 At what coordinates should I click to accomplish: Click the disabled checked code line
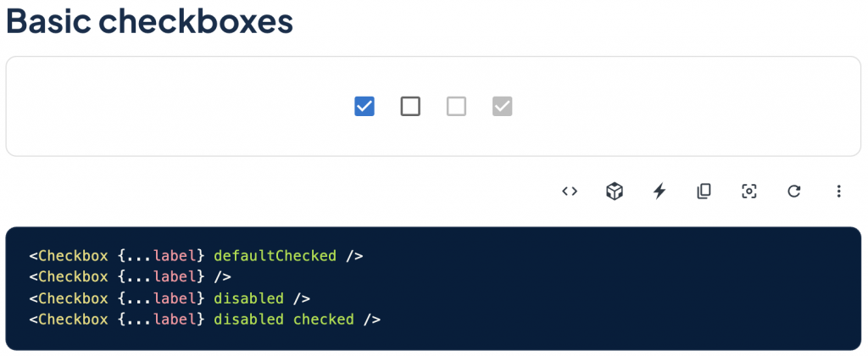[x=204, y=320]
